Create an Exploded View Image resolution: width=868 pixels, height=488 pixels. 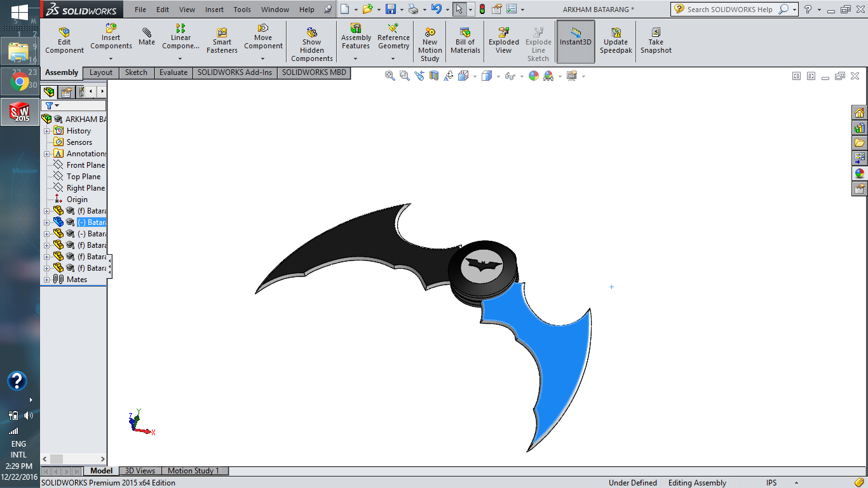click(504, 41)
